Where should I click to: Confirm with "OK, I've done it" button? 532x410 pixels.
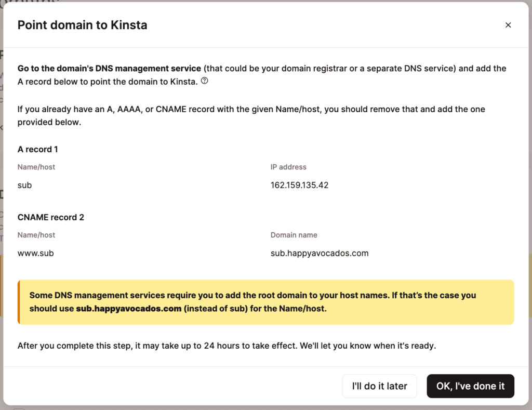(470, 386)
